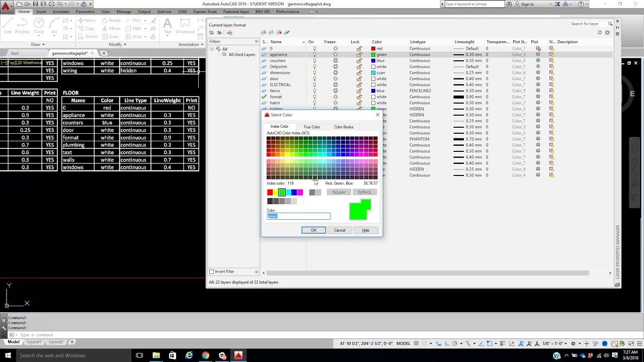
Task: Switch to the Layout1 tab
Action: (x=34, y=342)
